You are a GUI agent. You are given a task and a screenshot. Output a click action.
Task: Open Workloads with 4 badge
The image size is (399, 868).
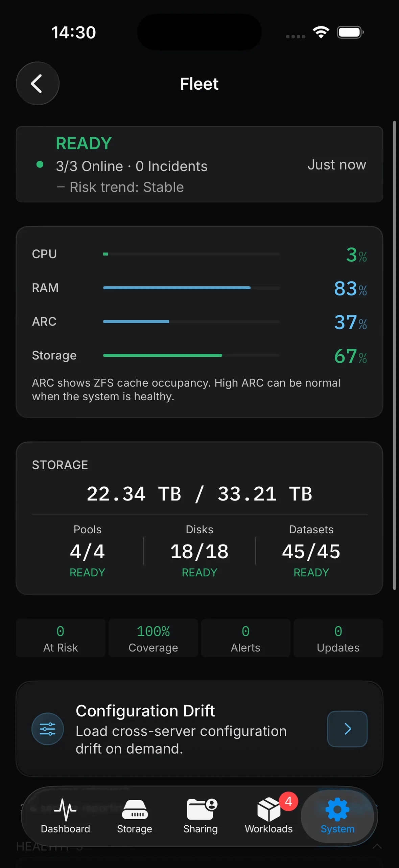[269, 816]
